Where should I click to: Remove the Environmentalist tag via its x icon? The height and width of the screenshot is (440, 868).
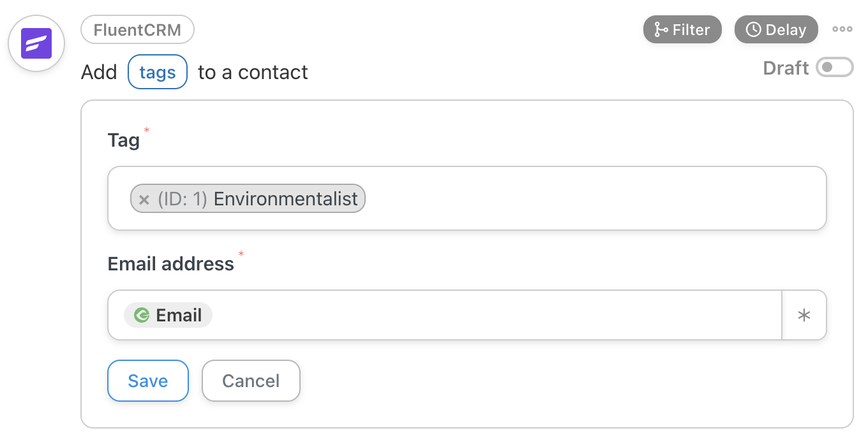tap(144, 199)
